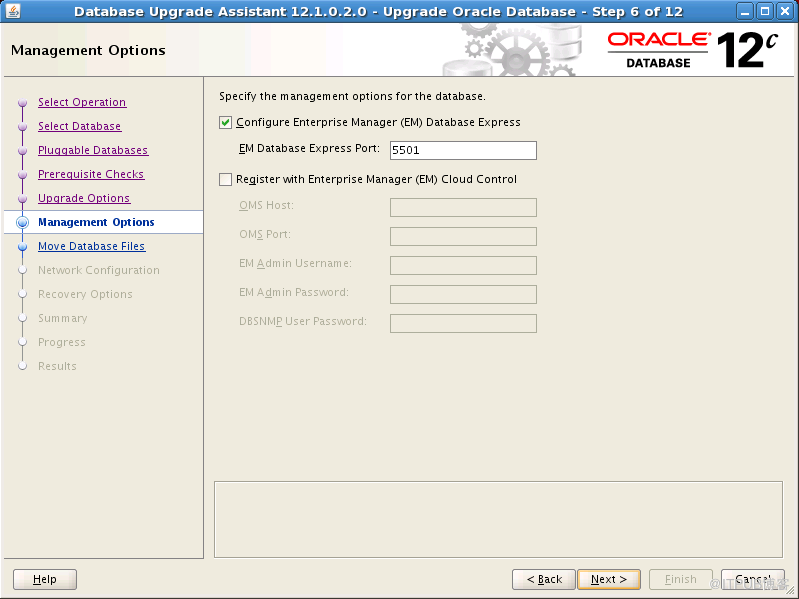
Task: Click the Results step label
Action: click(57, 366)
